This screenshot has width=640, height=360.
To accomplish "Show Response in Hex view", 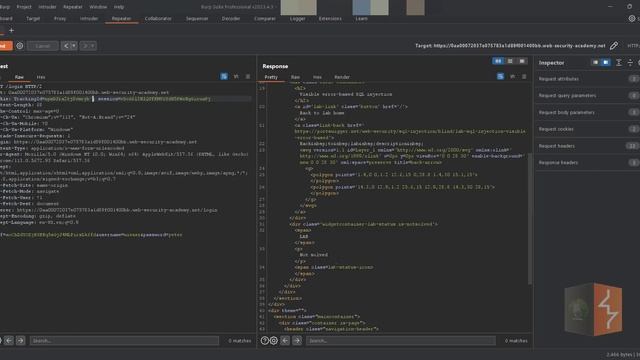I will tap(317, 77).
